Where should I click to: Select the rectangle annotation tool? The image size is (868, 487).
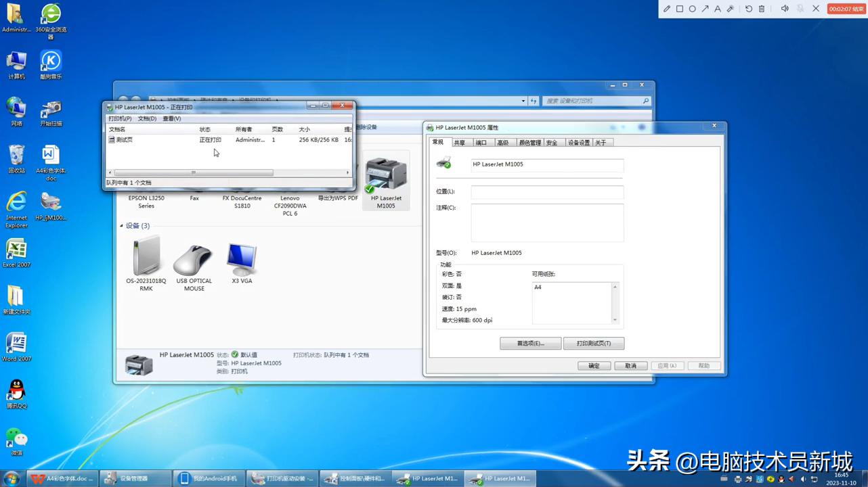pos(680,9)
